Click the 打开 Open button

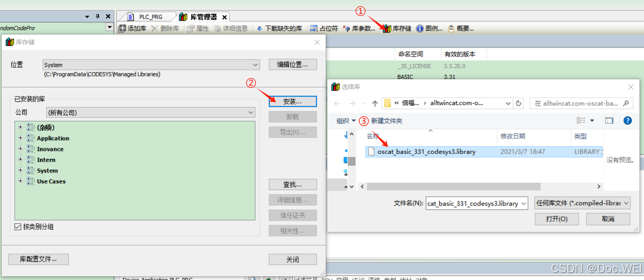(x=557, y=219)
